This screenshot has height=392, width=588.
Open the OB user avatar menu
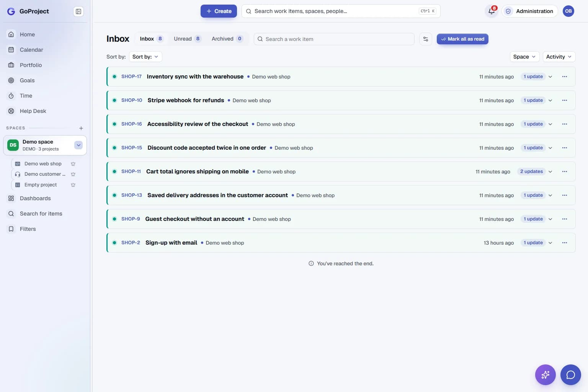click(x=568, y=11)
